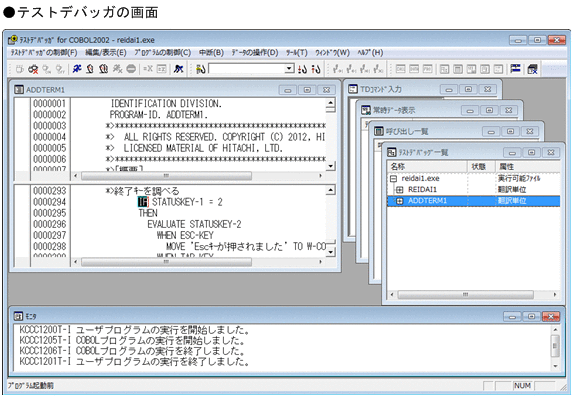Click horizontal scrollbar thumb of lower source pane

(166, 262)
